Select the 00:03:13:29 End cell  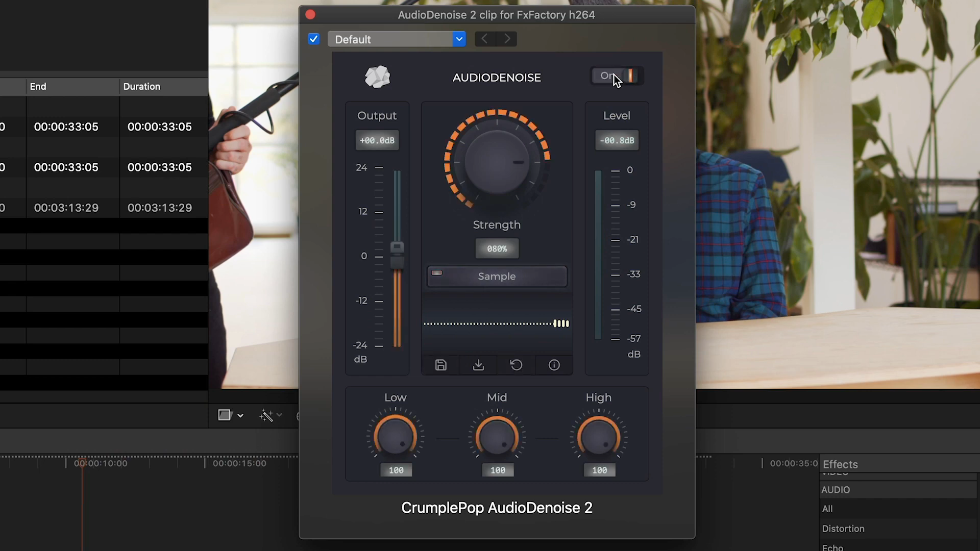66,208
